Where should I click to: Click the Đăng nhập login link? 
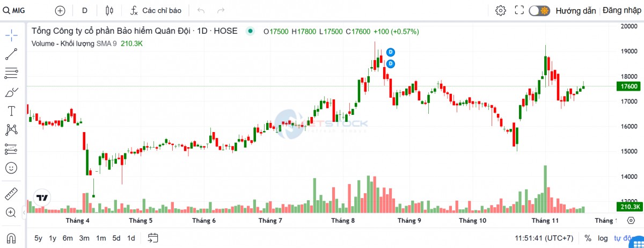point(622,10)
